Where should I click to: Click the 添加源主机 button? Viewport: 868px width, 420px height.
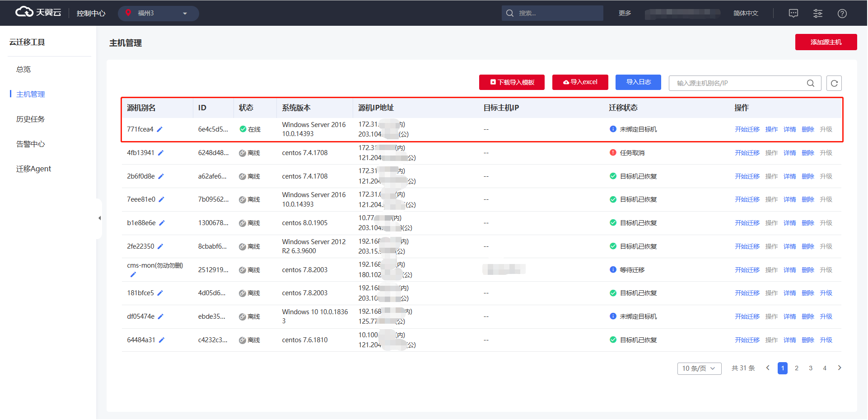[x=827, y=42]
